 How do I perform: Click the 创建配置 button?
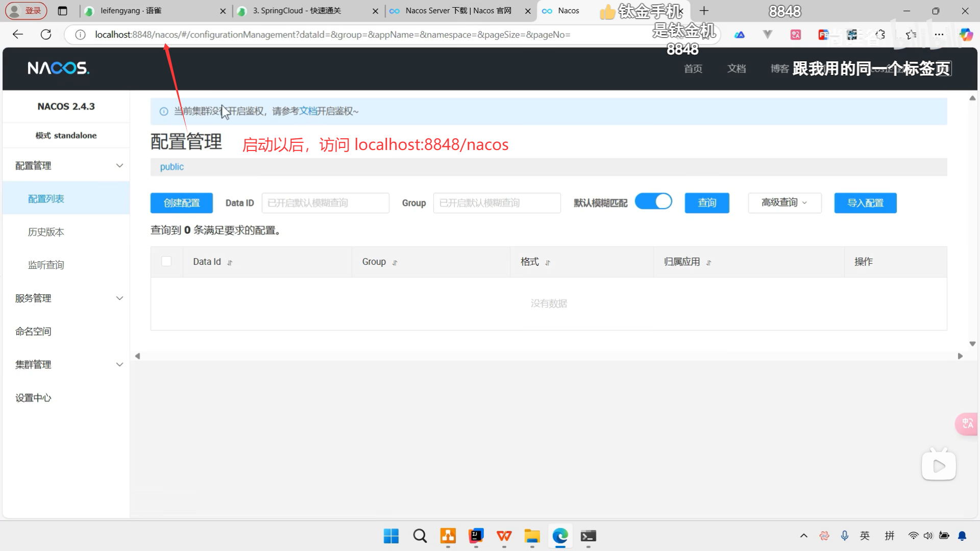pos(181,203)
